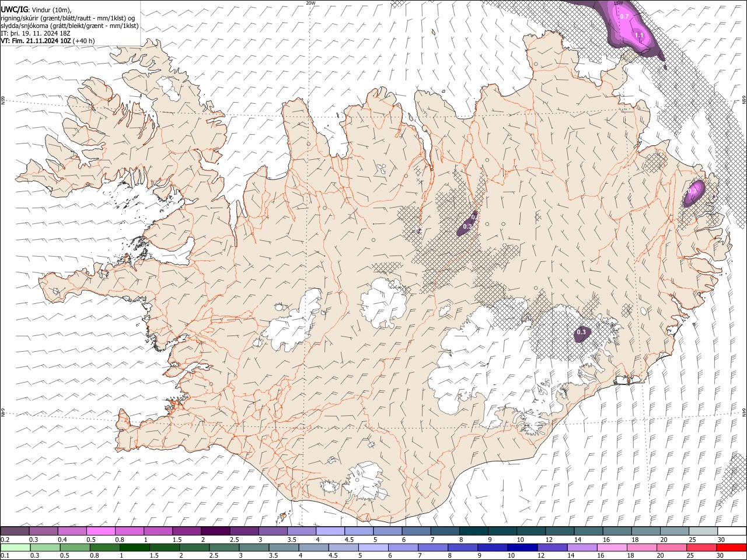Image resolution: width=747 pixels, height=560 pixels.
Task: Click the 0.7 precipitation value near the top edge
Action: (x=624, y=16)
